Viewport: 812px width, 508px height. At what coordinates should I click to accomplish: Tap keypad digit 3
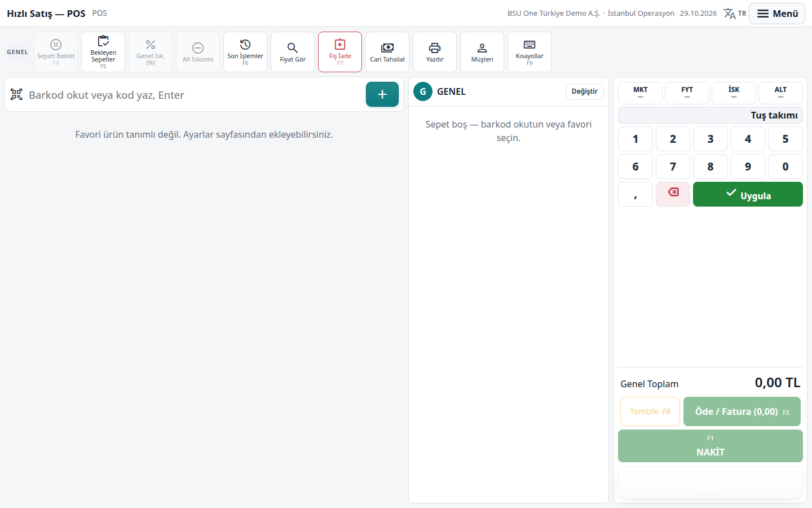point(710,139)
